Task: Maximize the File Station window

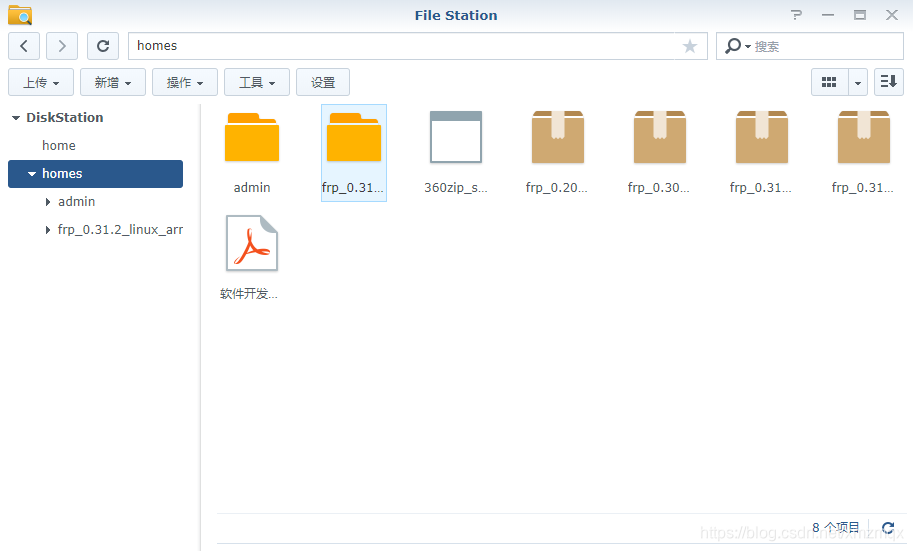Action: tap(860, 15)
